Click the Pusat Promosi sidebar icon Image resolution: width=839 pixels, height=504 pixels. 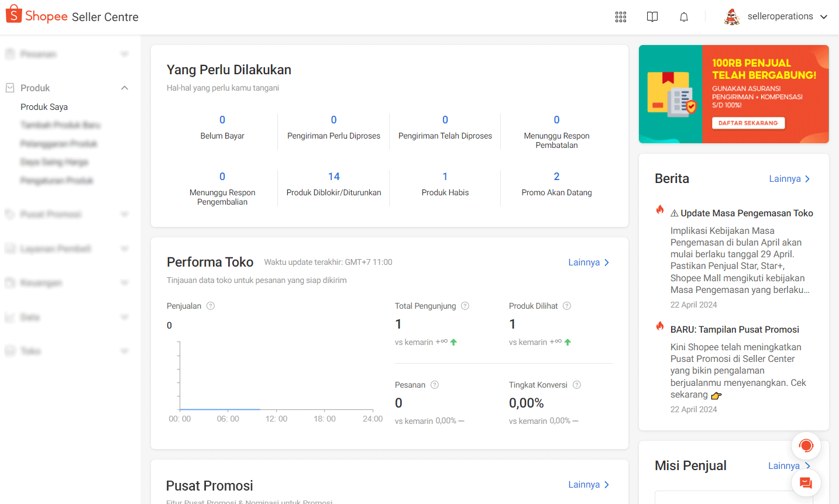click(x=10, y=214)
